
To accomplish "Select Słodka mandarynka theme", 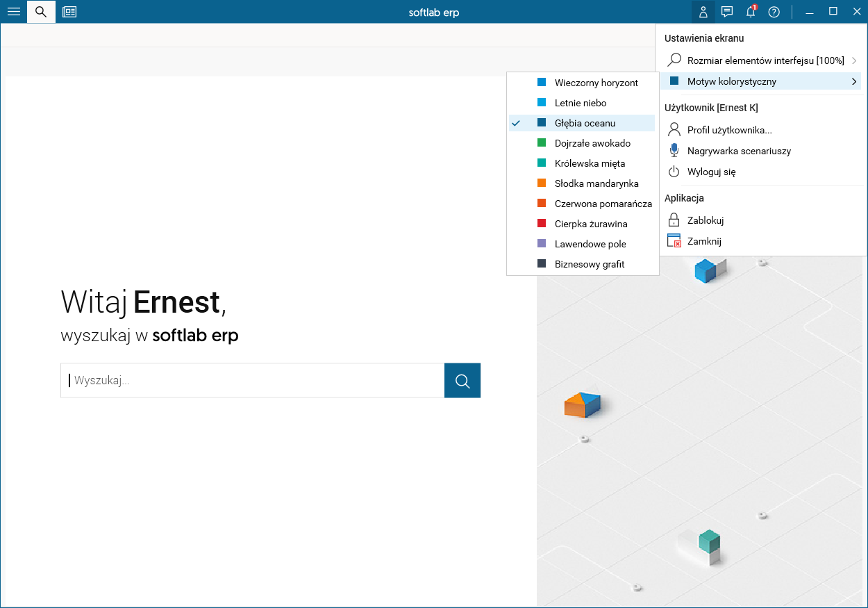I will 582,183.
